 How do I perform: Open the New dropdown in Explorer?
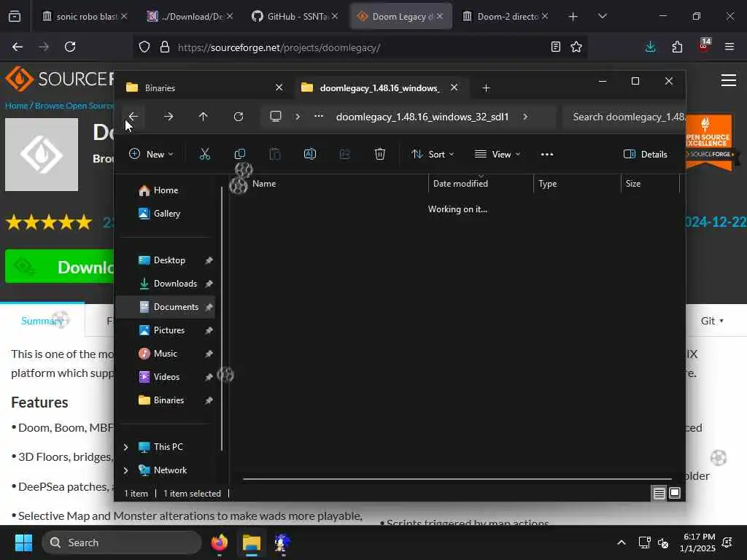tap(151, 155)
